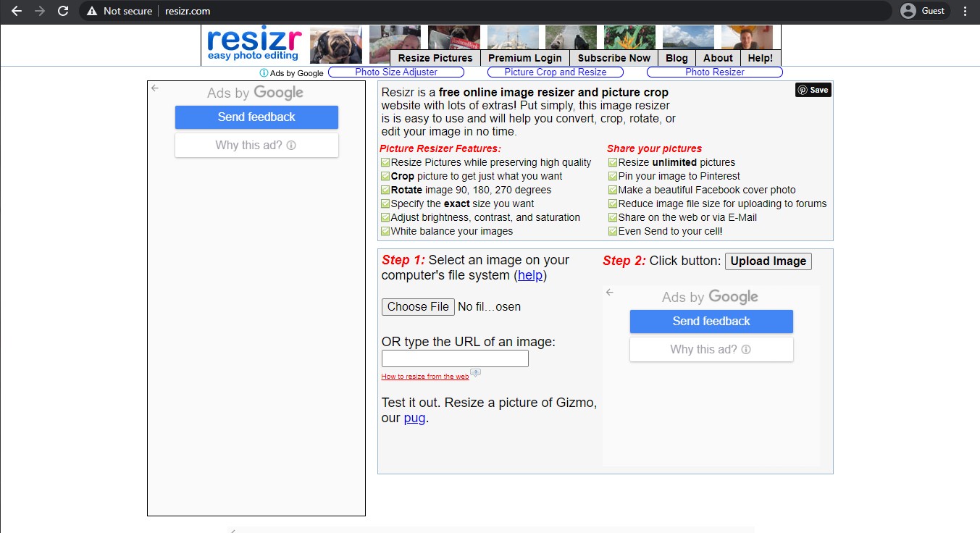Open the Premium Login tab
This screenshot has height=533, width=980.
524,58
